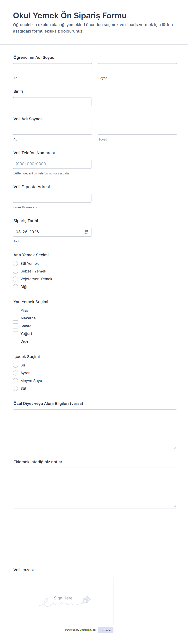Click the student first name field
Viewport: 188px width, 644px height.
point(52,68)
